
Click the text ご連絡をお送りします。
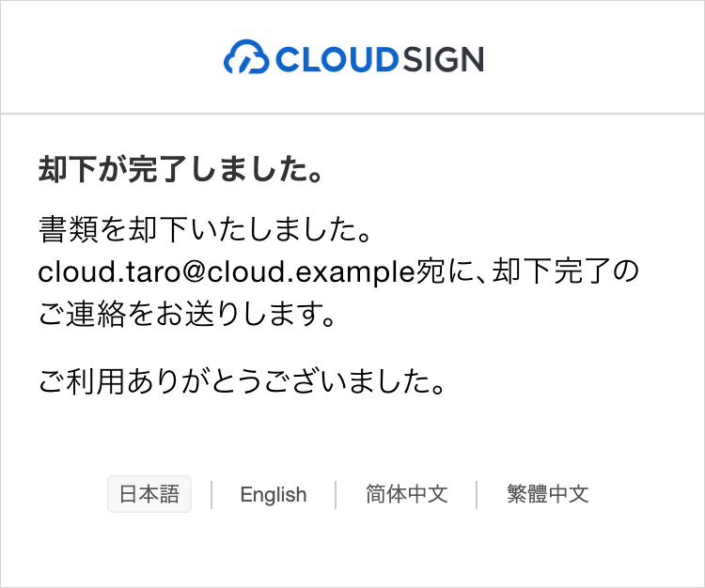click(x=187, y=314)
